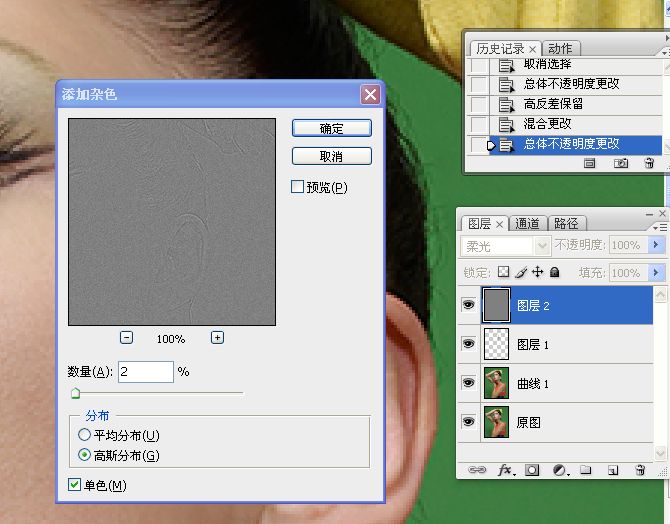This screenshot has height=524, width=670.
Task: Switch to the 路径 tab
Action: point(566,224)
